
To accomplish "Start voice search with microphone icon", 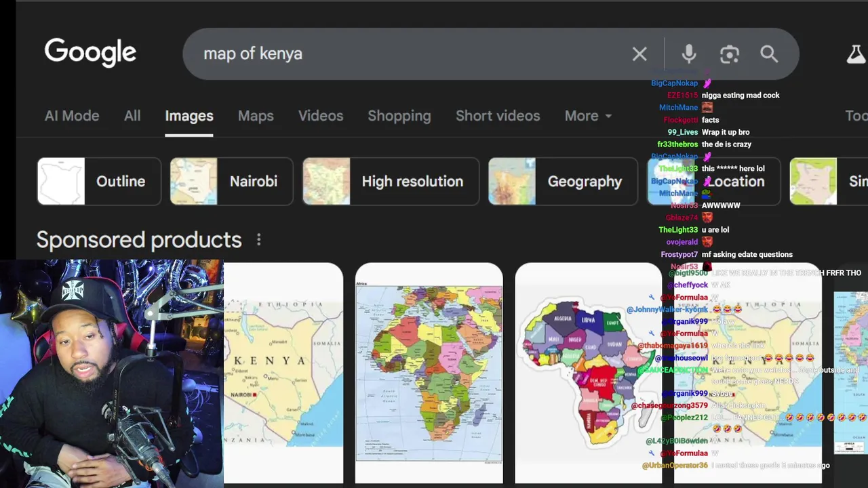I will pos(689,54).
